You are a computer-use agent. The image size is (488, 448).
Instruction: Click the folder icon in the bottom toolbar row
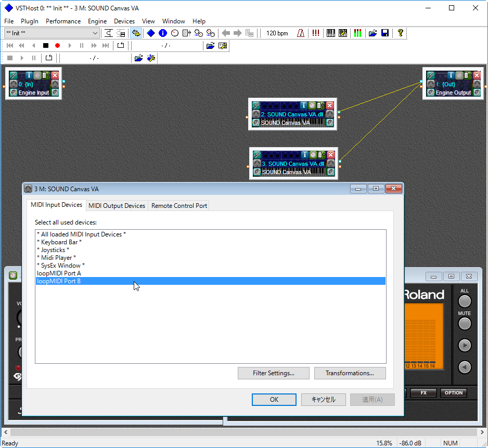point(139,58)
